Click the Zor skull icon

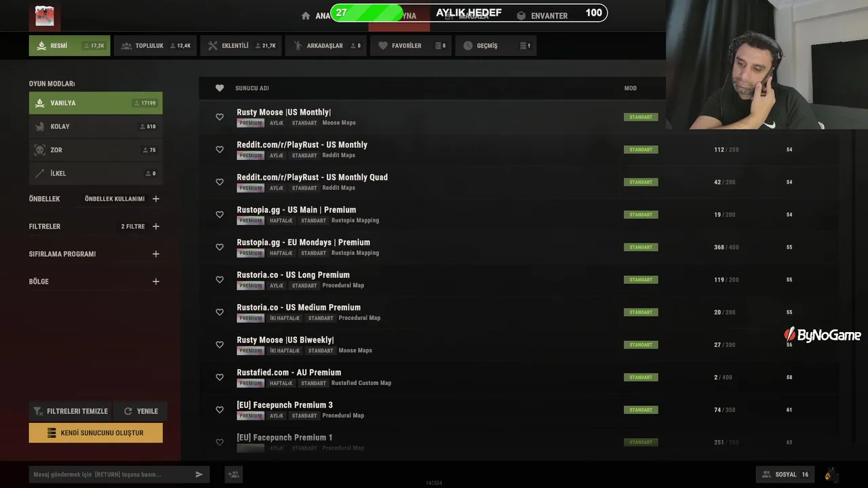(x=40, y=150)
